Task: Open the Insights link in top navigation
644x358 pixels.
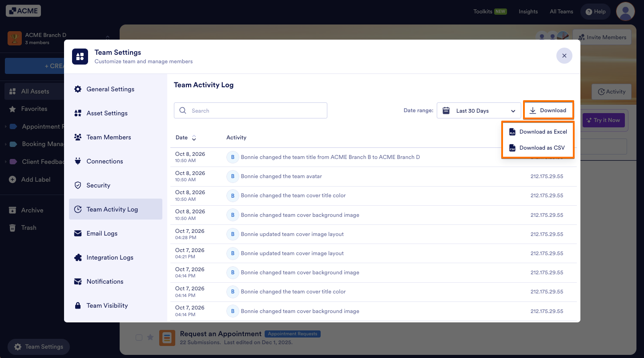Action: coord(528,12)
